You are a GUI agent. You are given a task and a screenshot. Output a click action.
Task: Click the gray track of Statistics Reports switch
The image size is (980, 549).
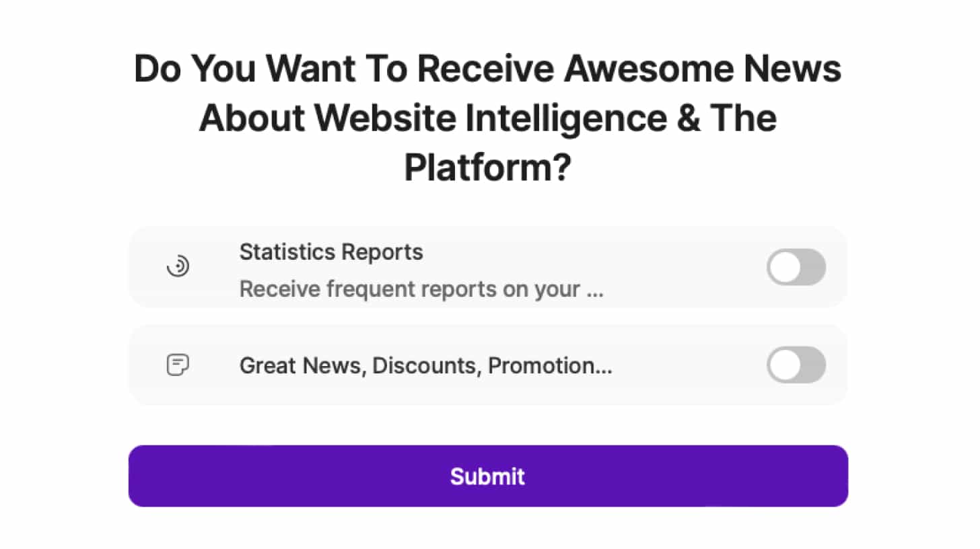click(813, 267)
